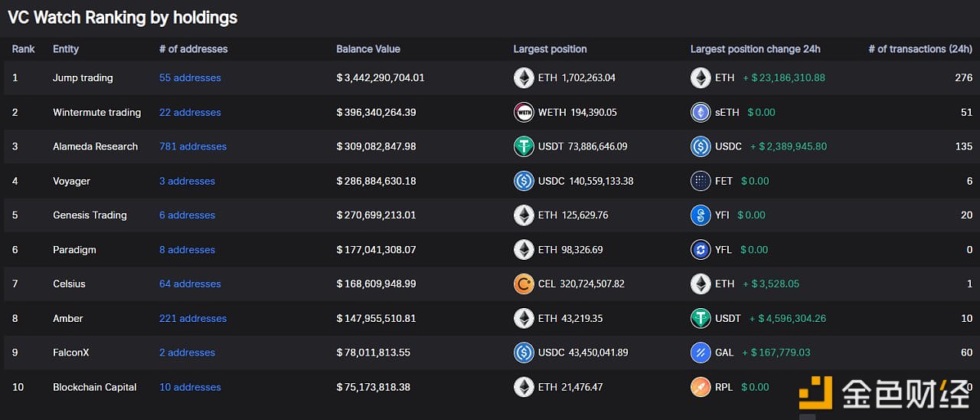Sort by the Balance Value column header
Screen dimensions: 980x420
tap(368, 49)
